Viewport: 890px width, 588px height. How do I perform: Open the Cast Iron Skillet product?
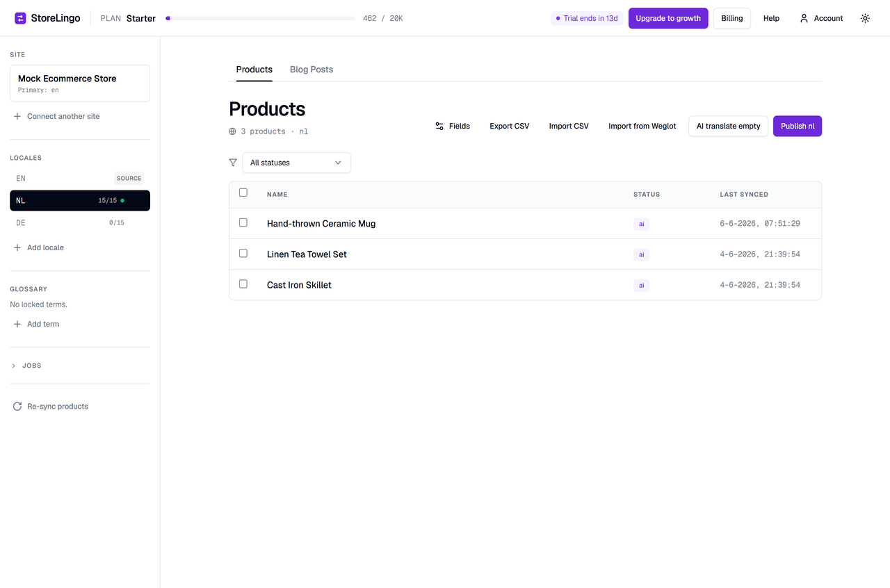tap(299, 285)
